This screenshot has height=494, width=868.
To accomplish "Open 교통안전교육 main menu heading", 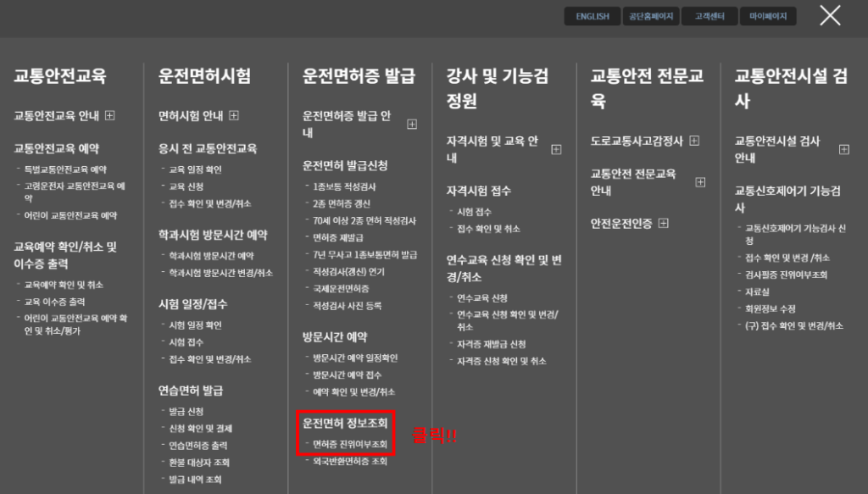I will [60, 75].
